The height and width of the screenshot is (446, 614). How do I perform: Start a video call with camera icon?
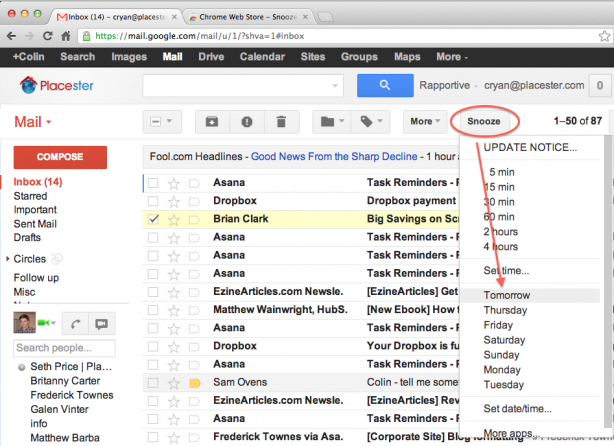click(x=43, y=323)
